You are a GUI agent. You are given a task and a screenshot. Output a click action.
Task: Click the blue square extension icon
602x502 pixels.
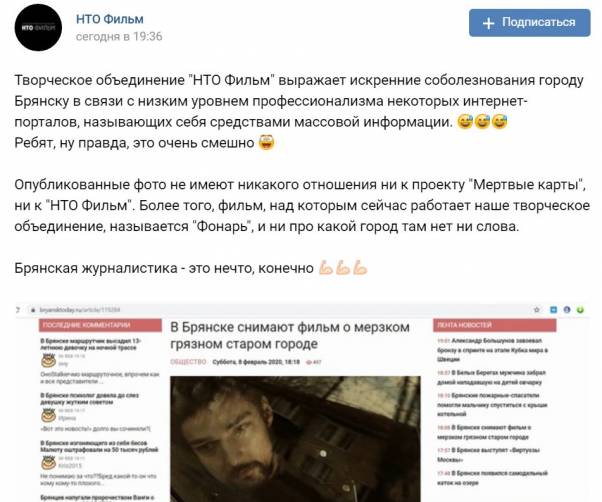(x=553, y=310)
